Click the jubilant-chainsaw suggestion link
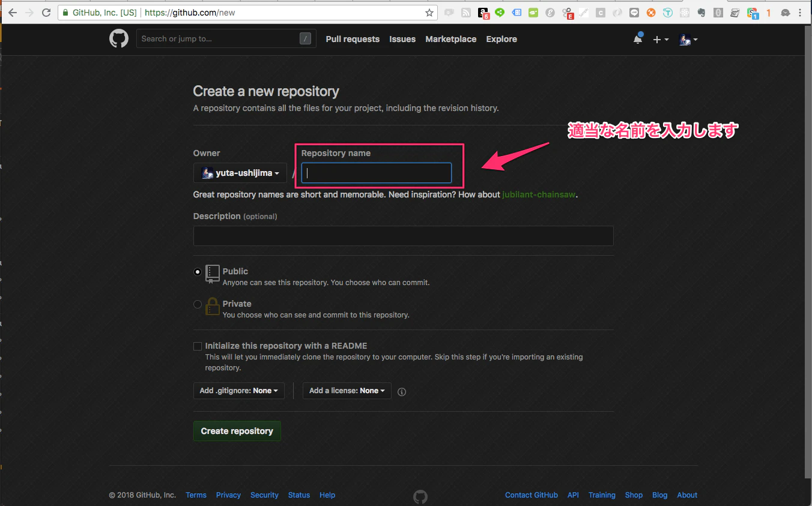The width and height of the screenshot is (812, 506). [538, 194]
